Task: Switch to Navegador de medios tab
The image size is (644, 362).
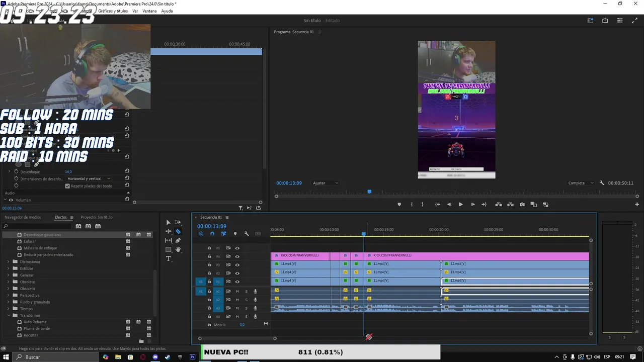Action: tap(23, 217)
